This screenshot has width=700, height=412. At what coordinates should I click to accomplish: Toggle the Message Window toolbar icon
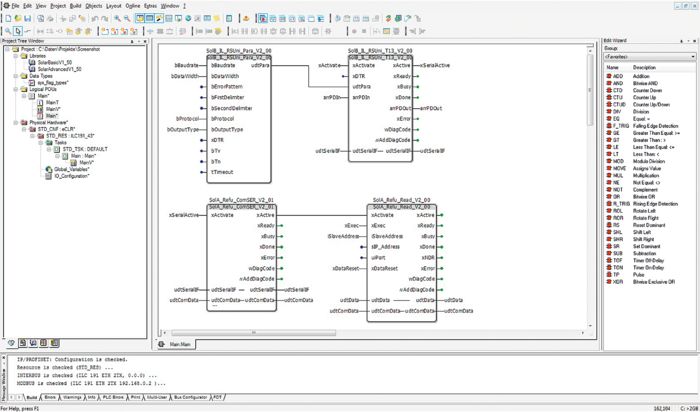pos(150,18)
